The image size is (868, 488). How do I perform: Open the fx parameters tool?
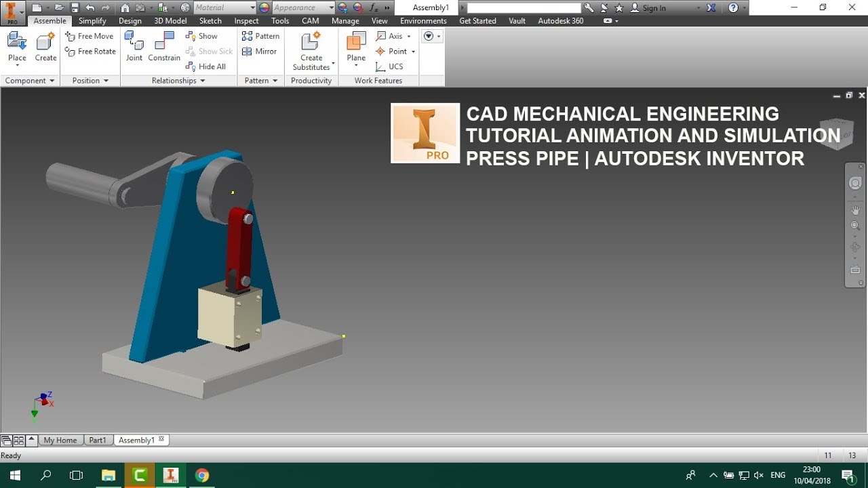(374, 8)
